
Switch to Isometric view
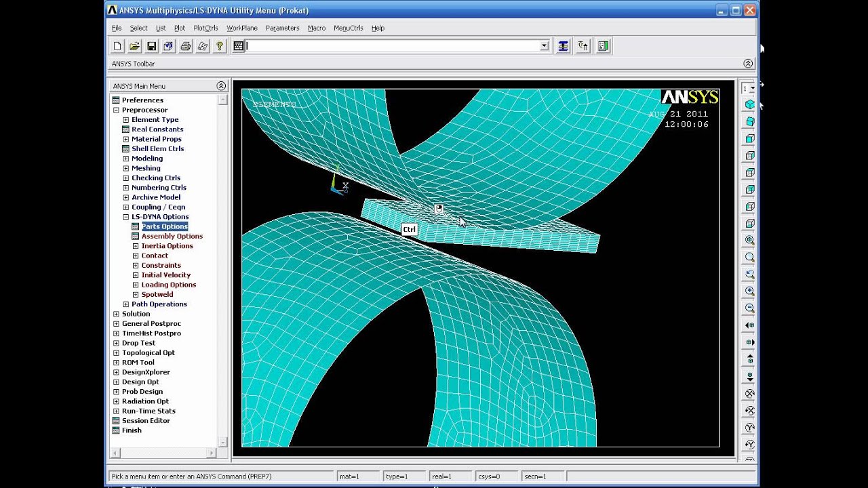point(749,104)
